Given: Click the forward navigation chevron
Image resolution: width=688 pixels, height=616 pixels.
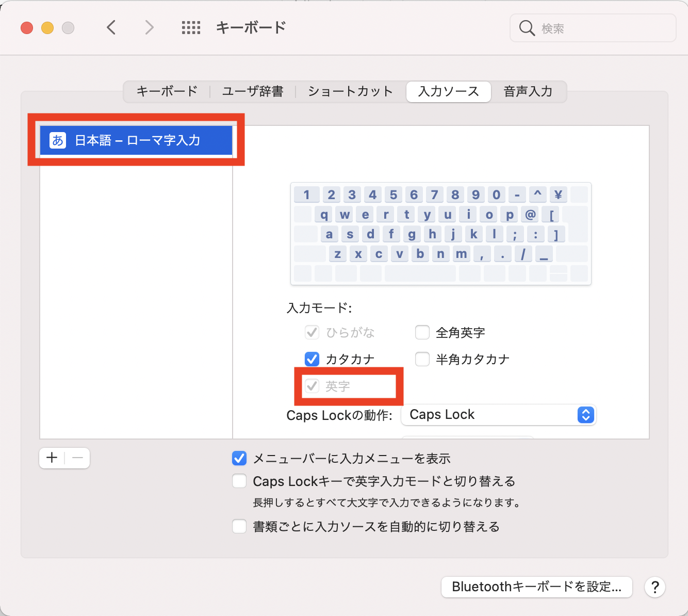Looking at the screenshot, I should point(149,27).
